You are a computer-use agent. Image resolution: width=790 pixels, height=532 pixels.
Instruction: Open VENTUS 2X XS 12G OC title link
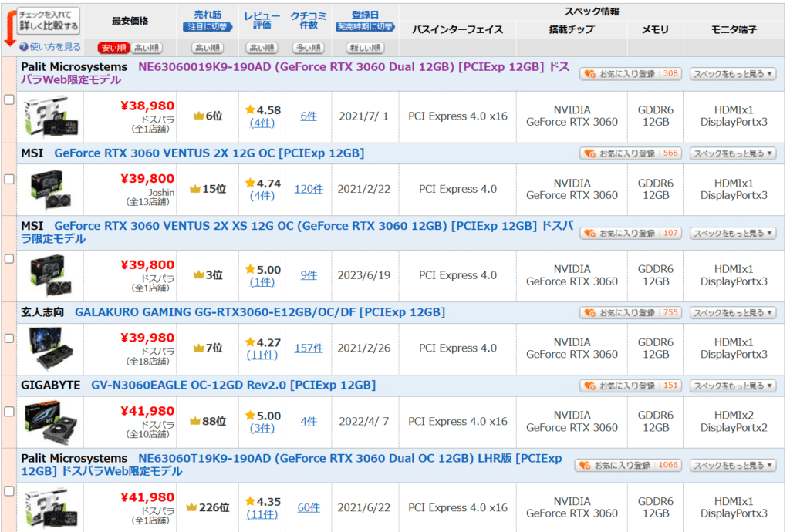click(297, 233)
